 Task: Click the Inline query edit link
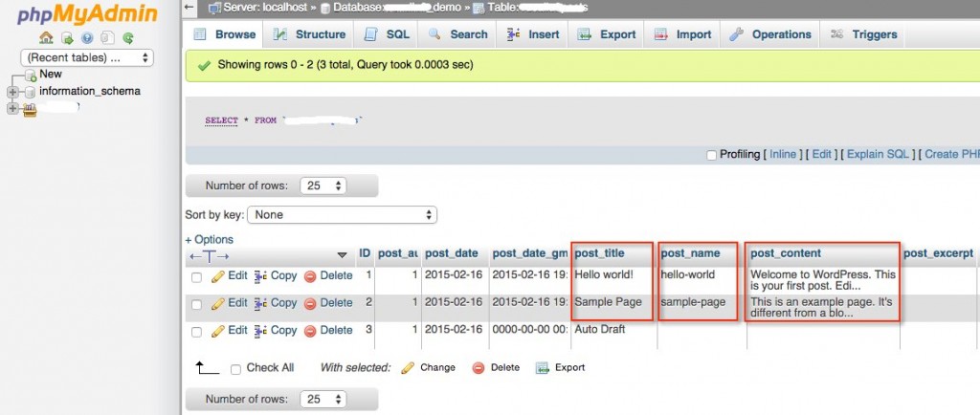click(x=783, y=154)
